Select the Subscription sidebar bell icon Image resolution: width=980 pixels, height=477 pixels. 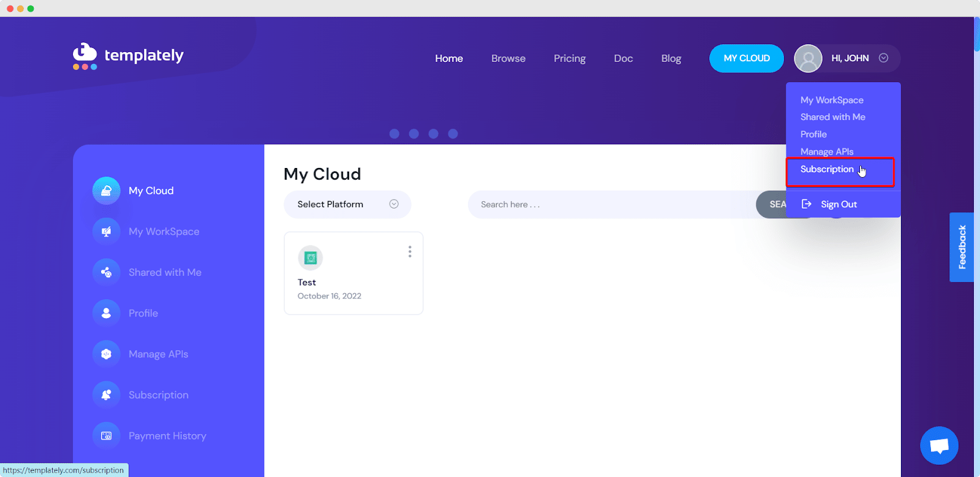(x=106, y=395)
